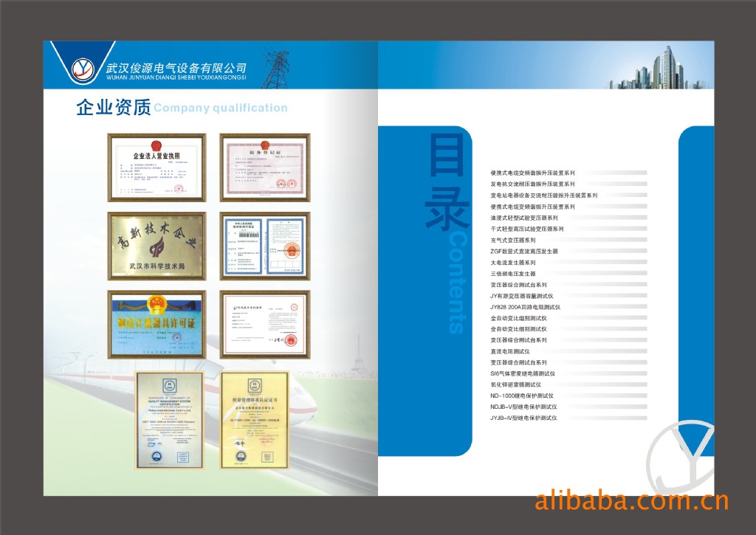Select entry 氧化锌避雷器测试仪

pos(516,384)
